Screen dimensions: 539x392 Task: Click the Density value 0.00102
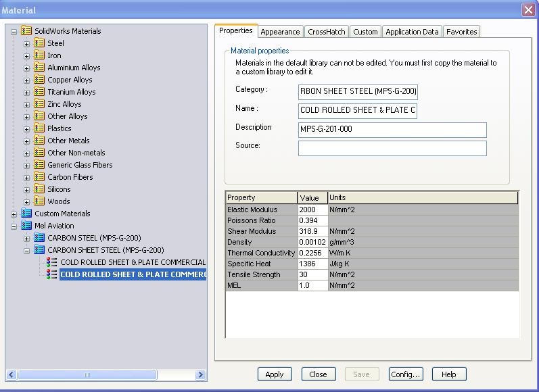tap(312, 242)
